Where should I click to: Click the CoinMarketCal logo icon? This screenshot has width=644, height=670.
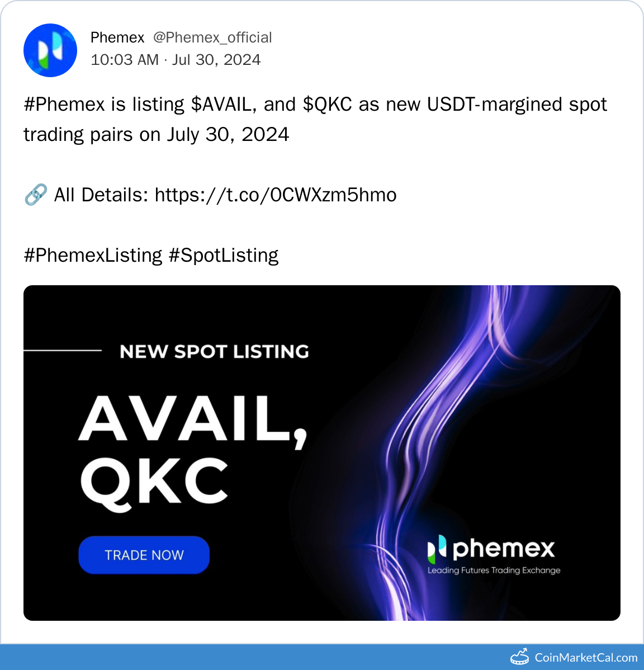pyautogui.click(x=520, y=657)
